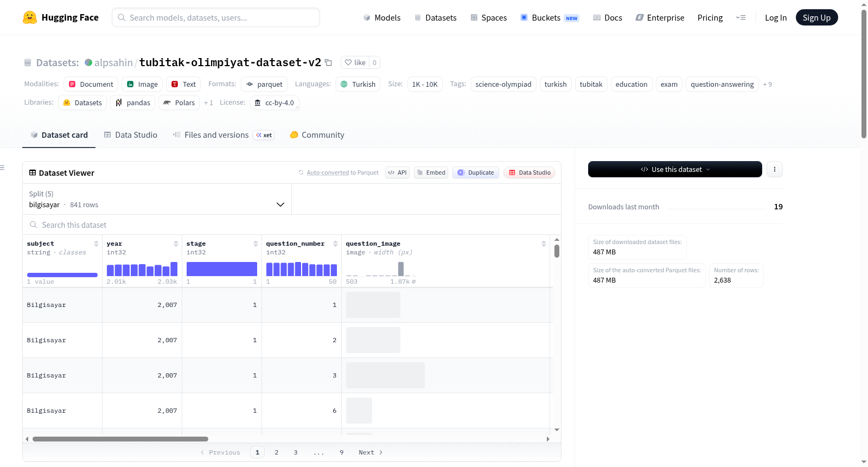The height and width of the screenshot is (467, 868).
Task: Duplicate the dataset
Action: 476,172
